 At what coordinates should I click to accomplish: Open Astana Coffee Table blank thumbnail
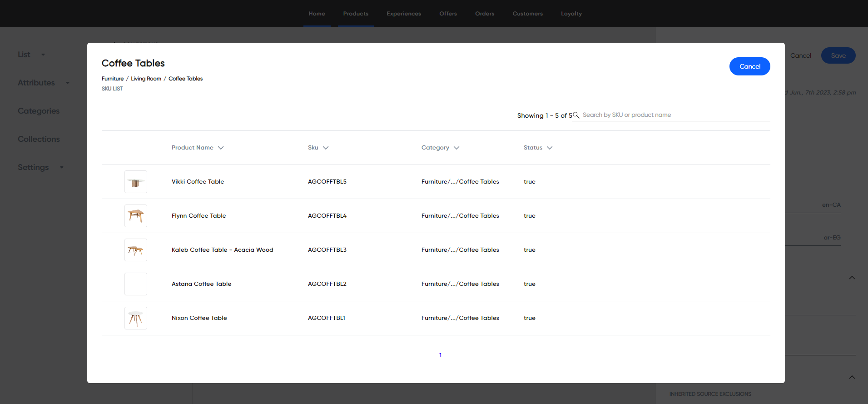click(136, 284)
